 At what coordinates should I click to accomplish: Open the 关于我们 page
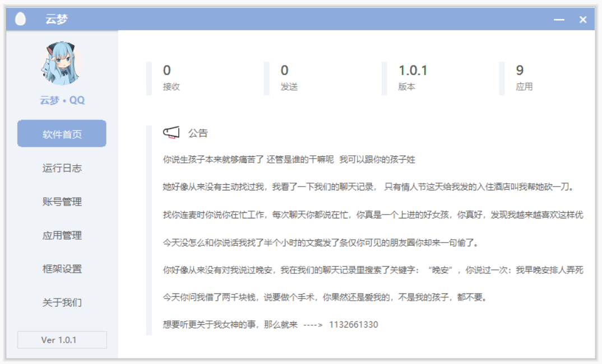(62, 302)
